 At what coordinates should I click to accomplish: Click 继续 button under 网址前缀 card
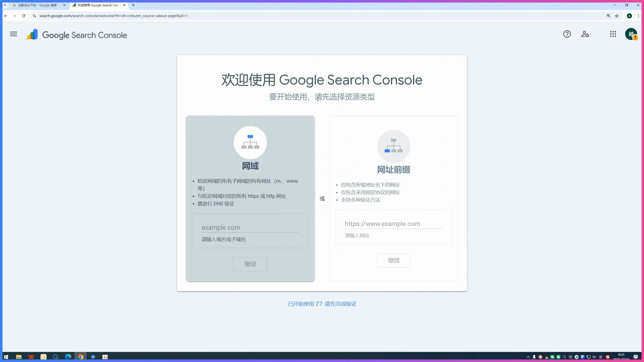pyautogui.click(x=393, y=260)
